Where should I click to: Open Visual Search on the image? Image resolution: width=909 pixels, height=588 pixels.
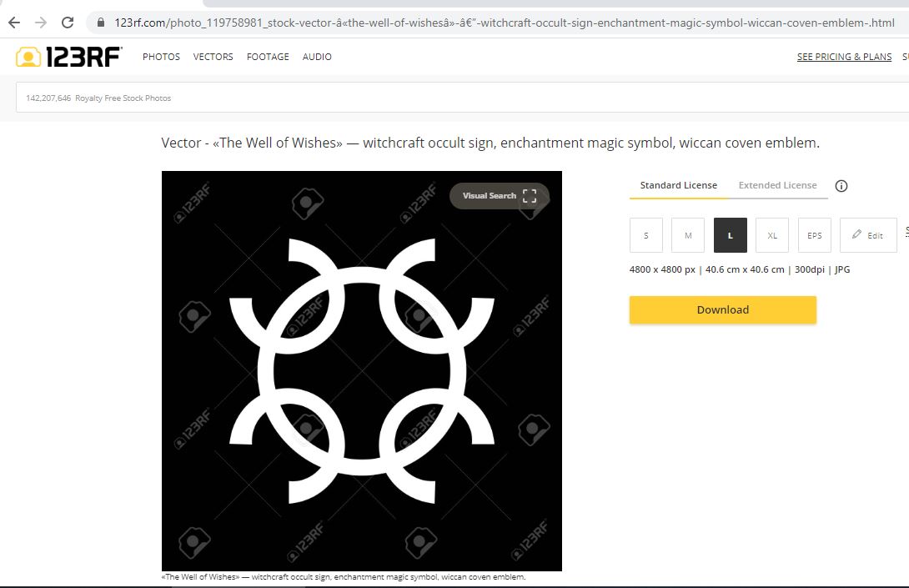click(x=500, y=196)
